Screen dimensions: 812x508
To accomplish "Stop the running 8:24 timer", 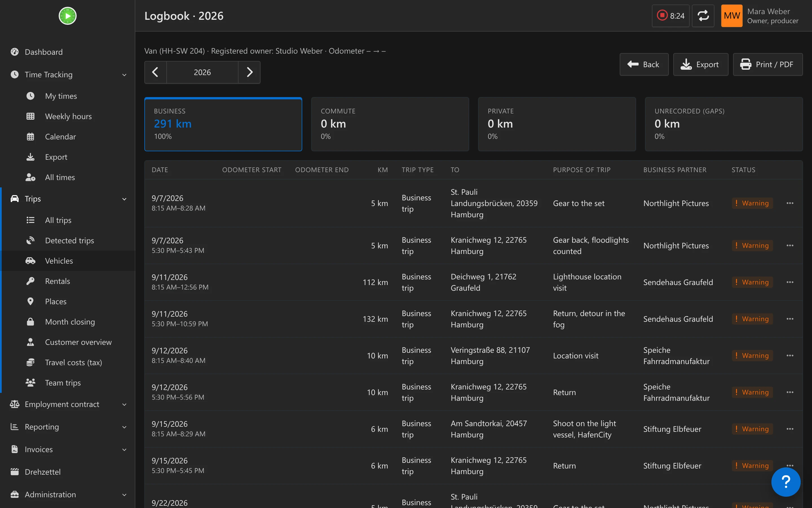I will point(670,16).
